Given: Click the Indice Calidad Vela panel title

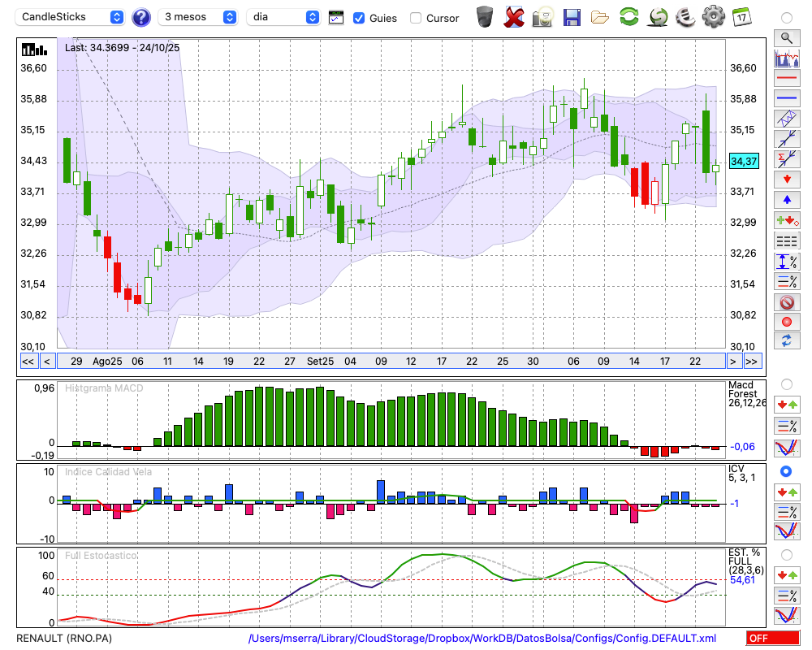Looking at the screenshot, I should coord(108,472).
